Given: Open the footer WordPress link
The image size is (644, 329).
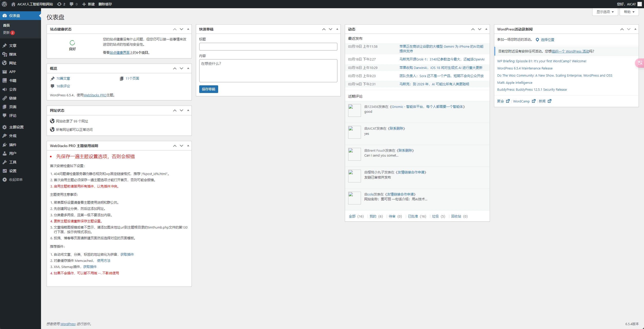Looking at the screenshot, I should 68,324.
